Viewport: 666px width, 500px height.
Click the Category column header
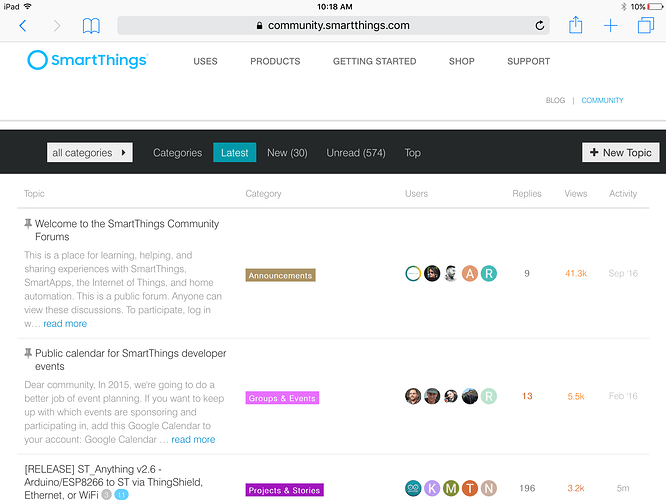click(263, 193)
